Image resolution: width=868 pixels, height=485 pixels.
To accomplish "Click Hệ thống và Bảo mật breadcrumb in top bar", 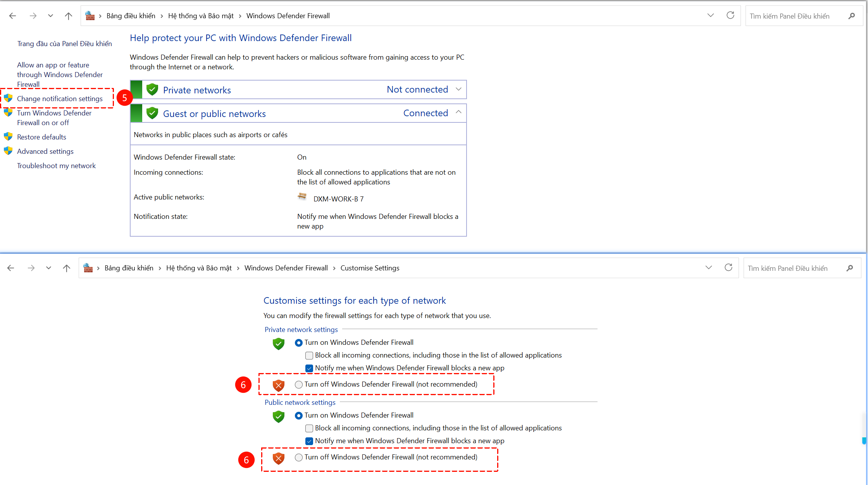I will tap(201, 16).
